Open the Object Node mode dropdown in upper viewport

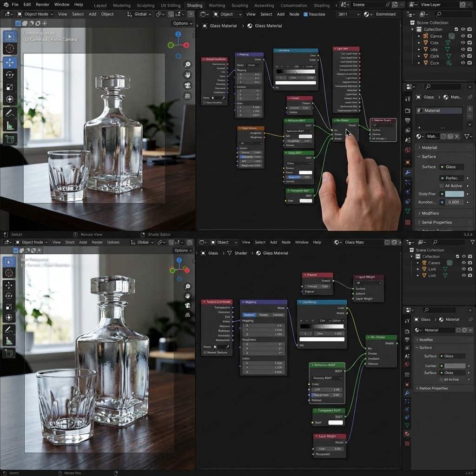tap(35, 14)
